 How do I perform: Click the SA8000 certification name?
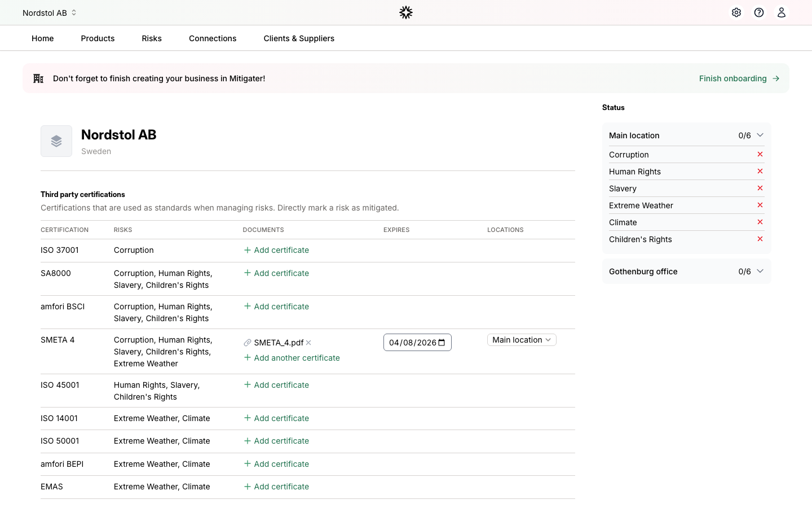[x=56, y=273]
